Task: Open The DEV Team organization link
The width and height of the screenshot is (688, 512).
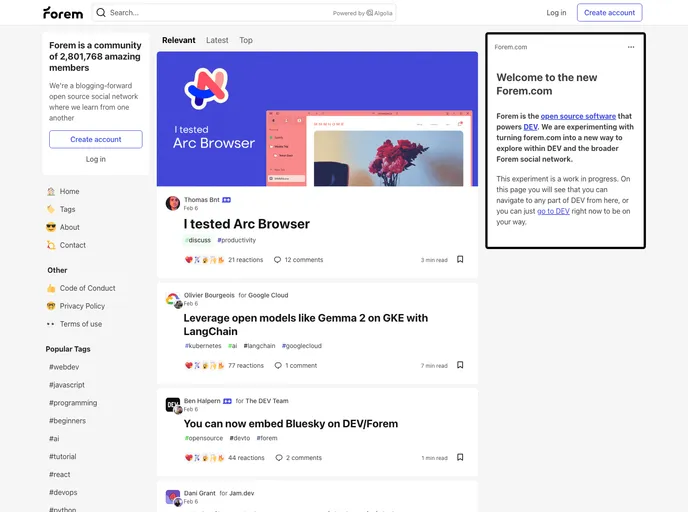Action: click(x=267, y=401)
